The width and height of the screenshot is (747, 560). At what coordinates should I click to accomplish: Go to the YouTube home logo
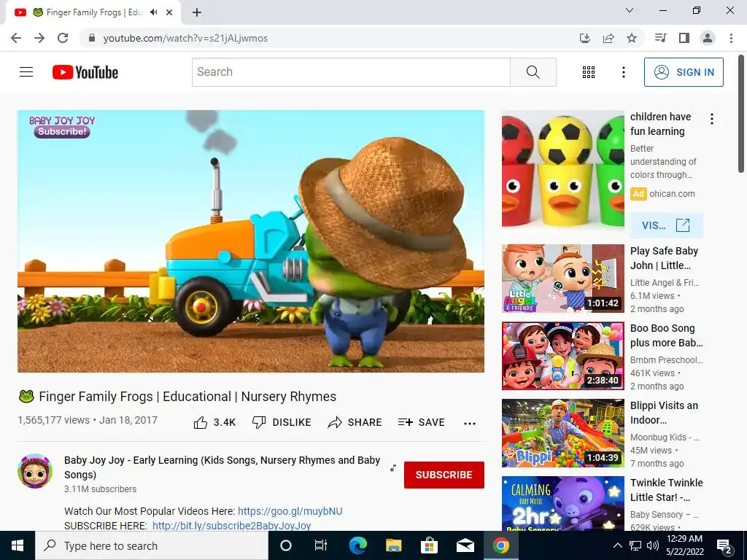pos(85,72)
